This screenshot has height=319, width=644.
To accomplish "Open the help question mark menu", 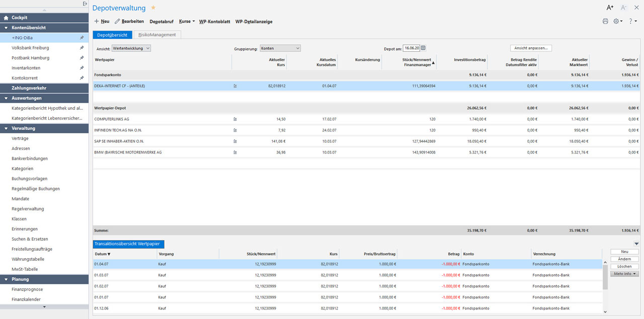I will point(632,21).
